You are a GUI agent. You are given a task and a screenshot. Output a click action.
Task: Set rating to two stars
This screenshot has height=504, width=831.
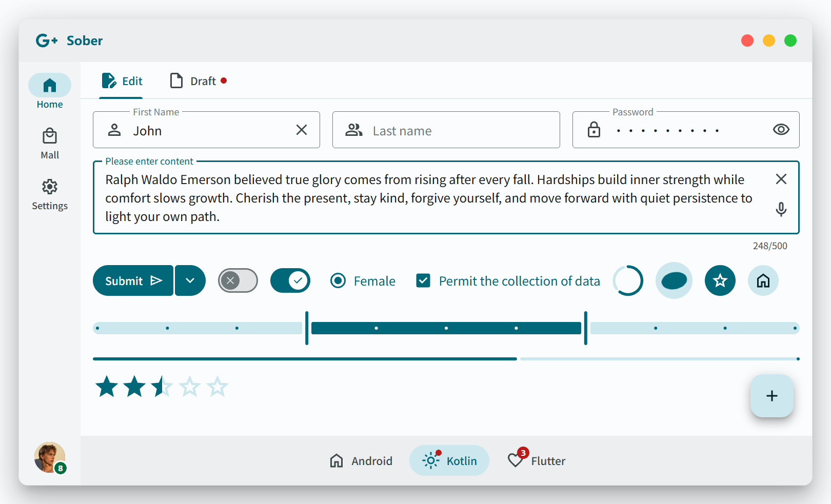point(134,387)
